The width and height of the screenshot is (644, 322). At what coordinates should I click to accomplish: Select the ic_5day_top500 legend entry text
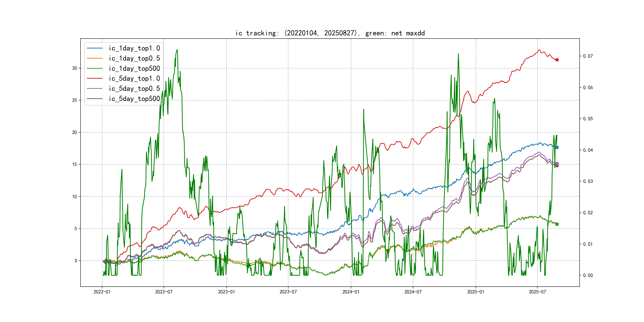(x=134, y=99)
